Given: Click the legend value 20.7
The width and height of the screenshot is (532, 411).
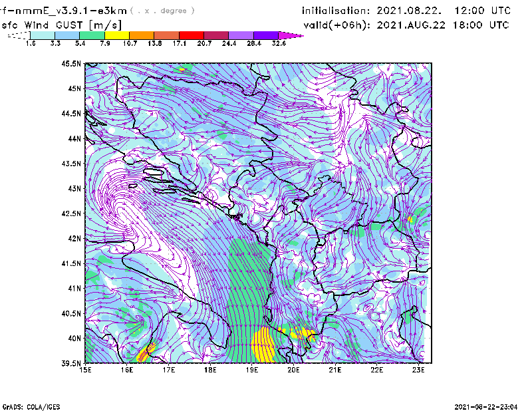Looking at the screenshot, I should tap(204, 43).
